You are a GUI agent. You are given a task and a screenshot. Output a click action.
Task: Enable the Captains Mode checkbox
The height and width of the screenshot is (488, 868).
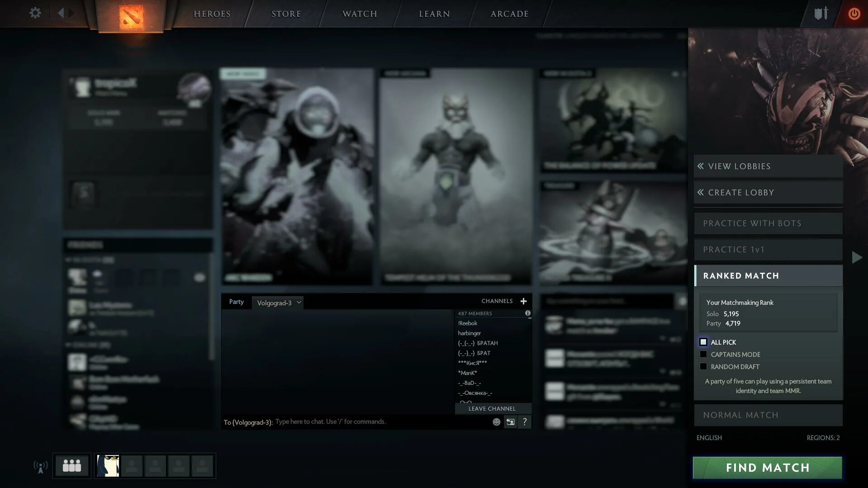tap(703, 354)
